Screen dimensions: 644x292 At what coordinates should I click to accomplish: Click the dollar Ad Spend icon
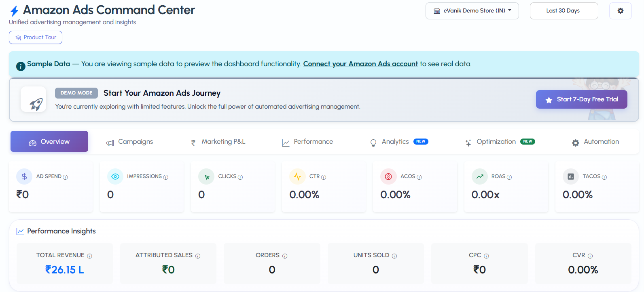coord(24,176)
